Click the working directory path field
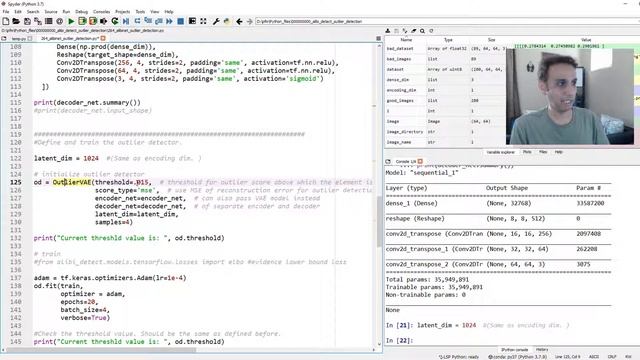640x360 pixels. pos(447,21)
